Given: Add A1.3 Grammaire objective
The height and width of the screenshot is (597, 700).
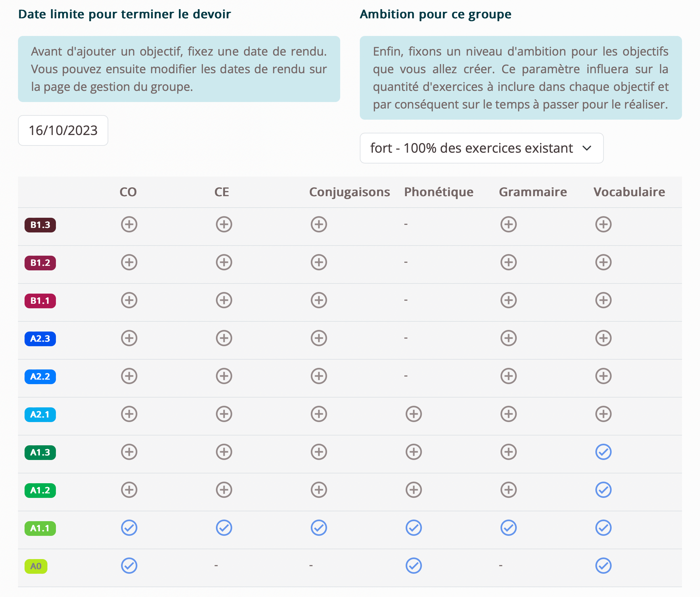Looking at the screenshot, I should (x=508, y=452).
